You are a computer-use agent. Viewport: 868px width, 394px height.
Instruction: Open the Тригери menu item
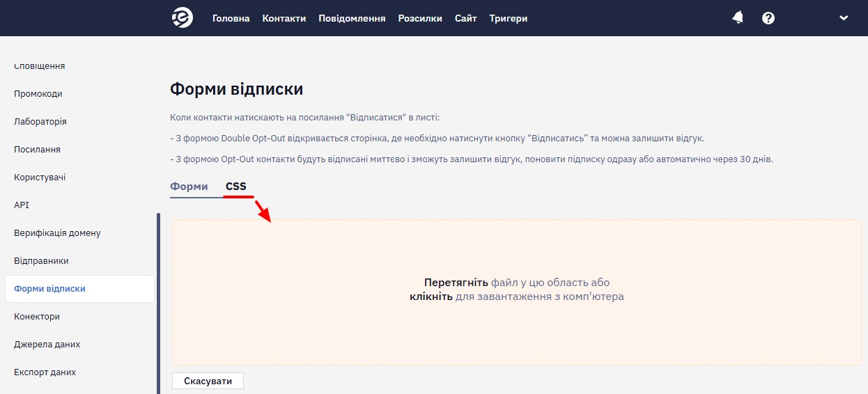(x=509, y=19)
